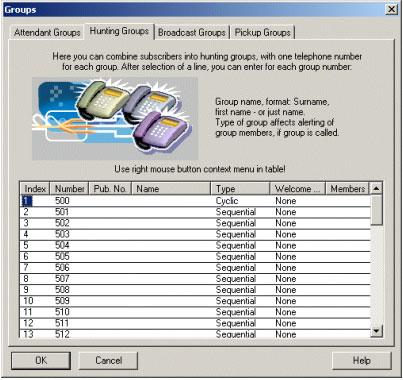Screen dimensions: 403x380
Task: Click the Welcome column header
Action: tap(297, 189)
